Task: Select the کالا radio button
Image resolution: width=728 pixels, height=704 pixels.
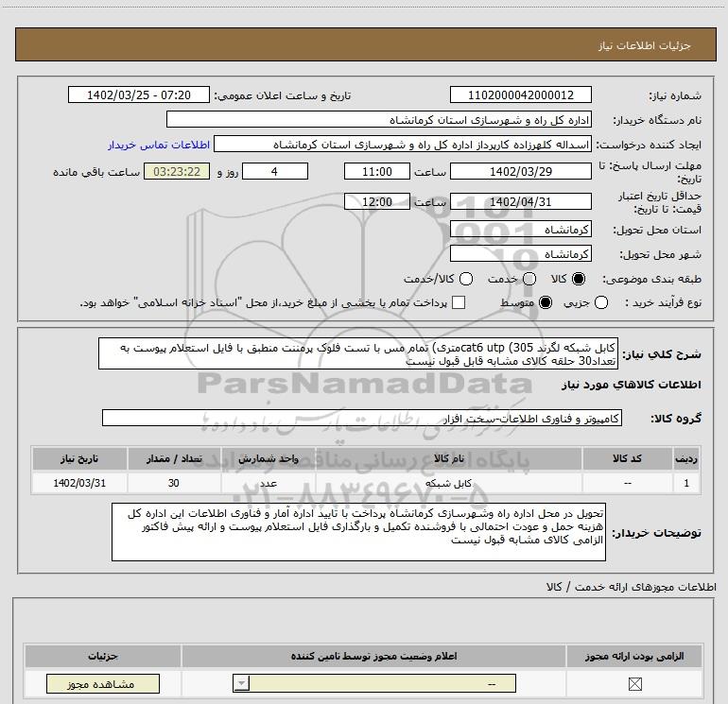Action: 579,279
